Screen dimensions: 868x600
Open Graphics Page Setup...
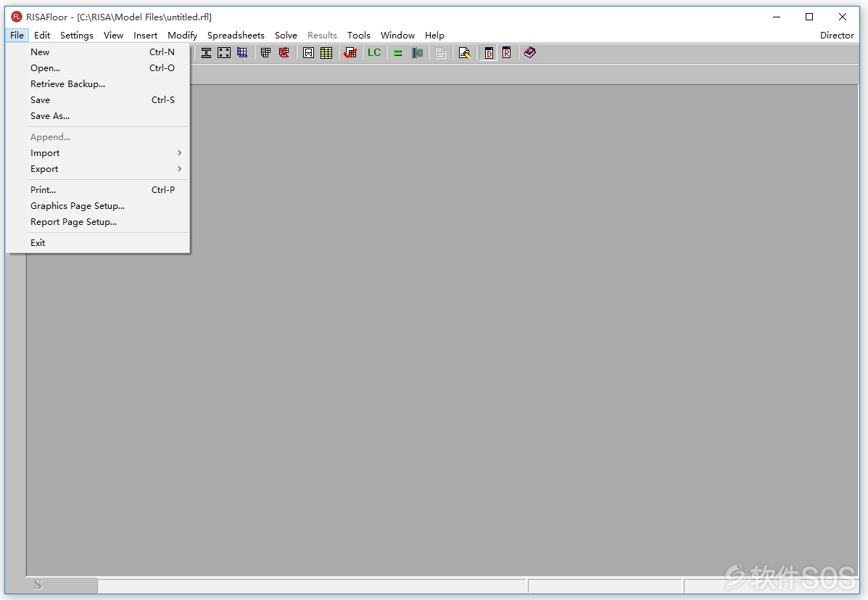click(x=97, y=206)
